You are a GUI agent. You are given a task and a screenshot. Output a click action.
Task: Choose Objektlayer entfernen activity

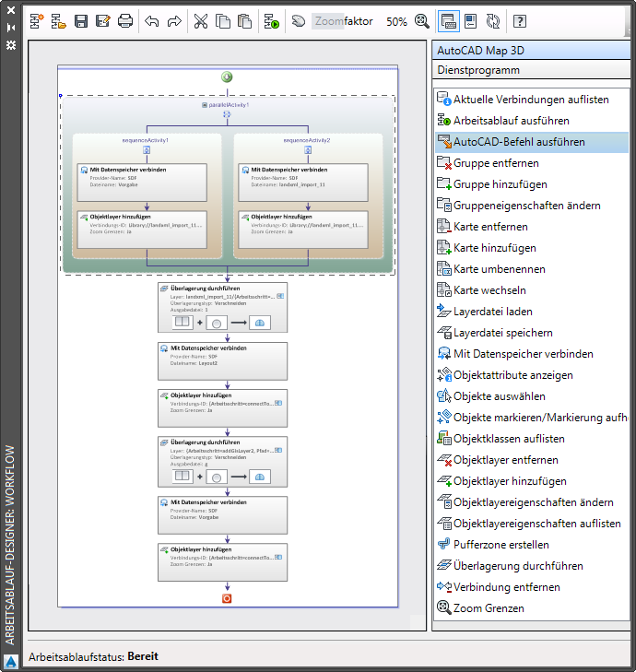pos(532,460)
